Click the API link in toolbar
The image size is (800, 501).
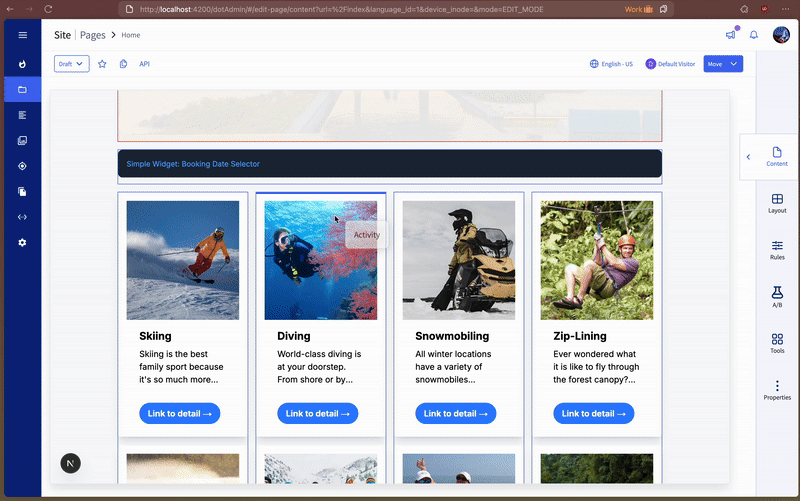pos(145,64)
